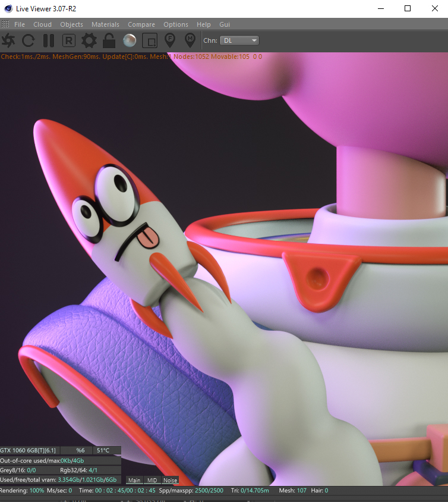Click the %6 GPU usage value

pos(80,450)
